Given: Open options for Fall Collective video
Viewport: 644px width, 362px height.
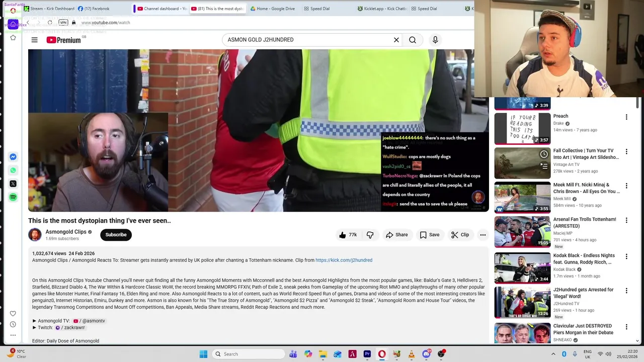Looking at the screenshot, I should coord(626,151).
